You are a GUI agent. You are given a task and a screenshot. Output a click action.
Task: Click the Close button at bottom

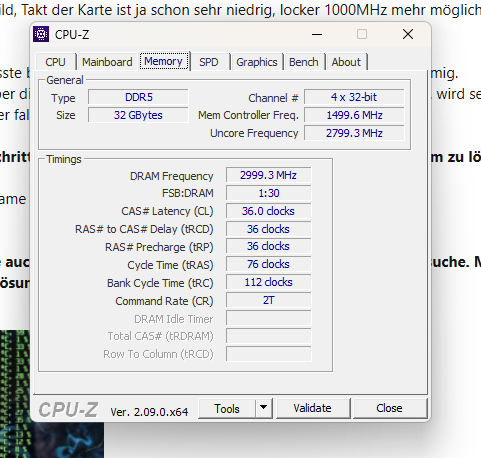(389, 408)
